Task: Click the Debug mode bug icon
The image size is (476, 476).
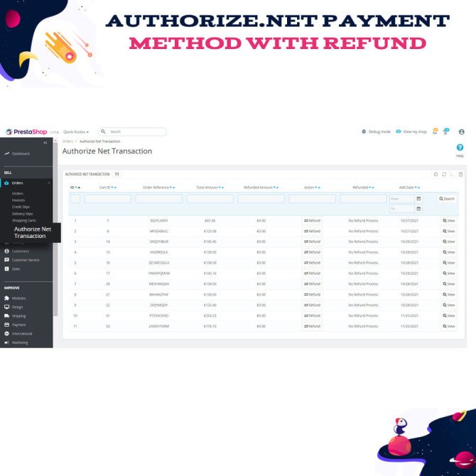Action: pyautogui.click(x=364, y=131)
